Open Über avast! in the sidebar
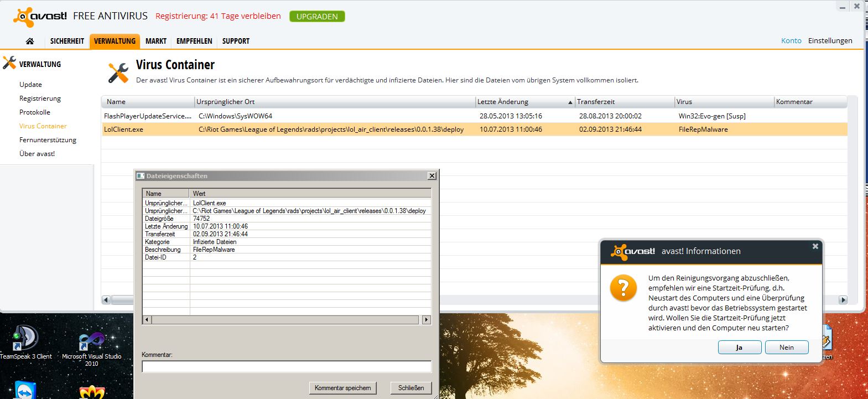Viewport: 868px width, 399px height. 37,154
